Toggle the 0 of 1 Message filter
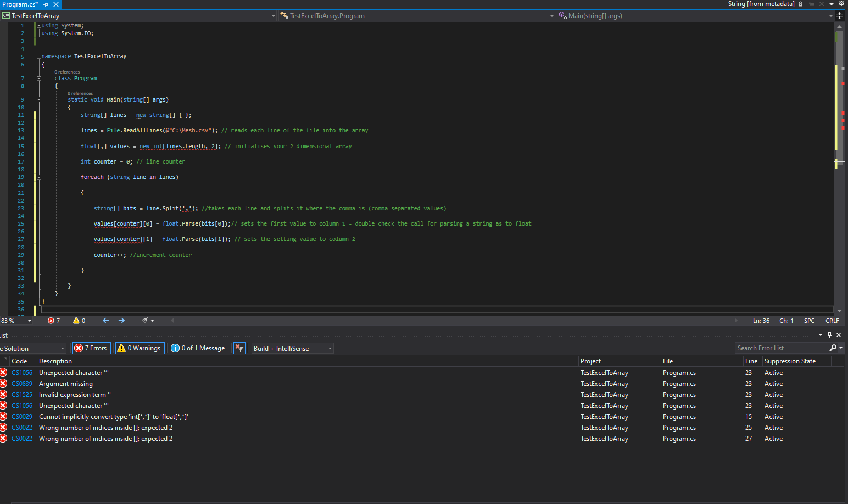The height and width of the screenshot is (504, 848). point(198,348)
